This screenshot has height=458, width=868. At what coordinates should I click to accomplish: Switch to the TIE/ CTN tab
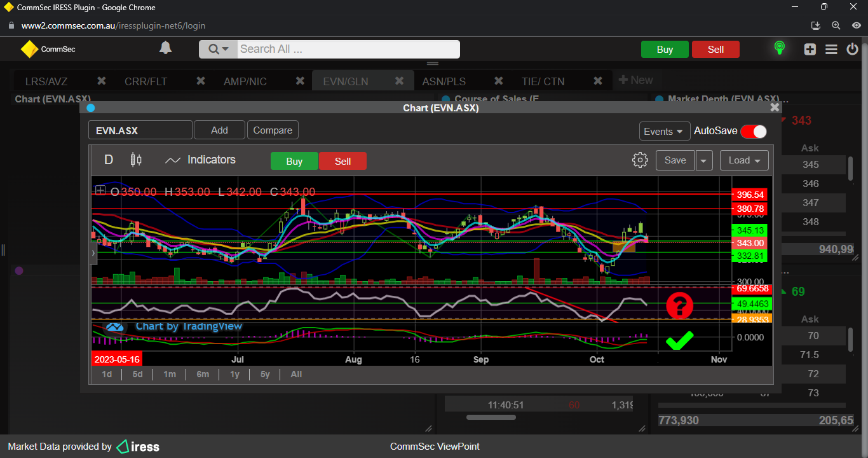click(x=543, y=81)
